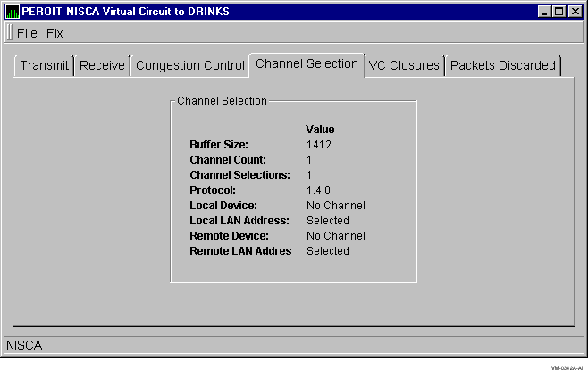Viewport: 588px width, 371px height.
Task: Open the File menu
Action: coord(27,33)
